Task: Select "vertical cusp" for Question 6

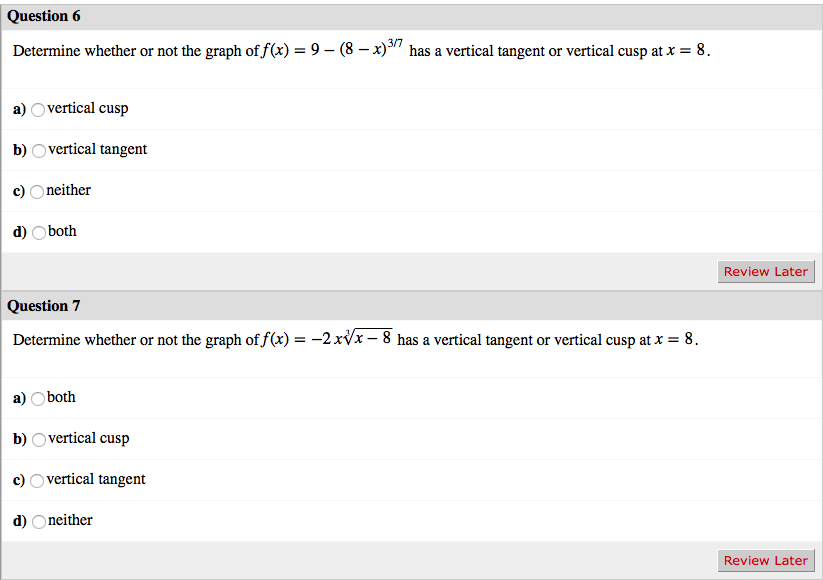Action: pyautogui.click(x=38, y=110)
